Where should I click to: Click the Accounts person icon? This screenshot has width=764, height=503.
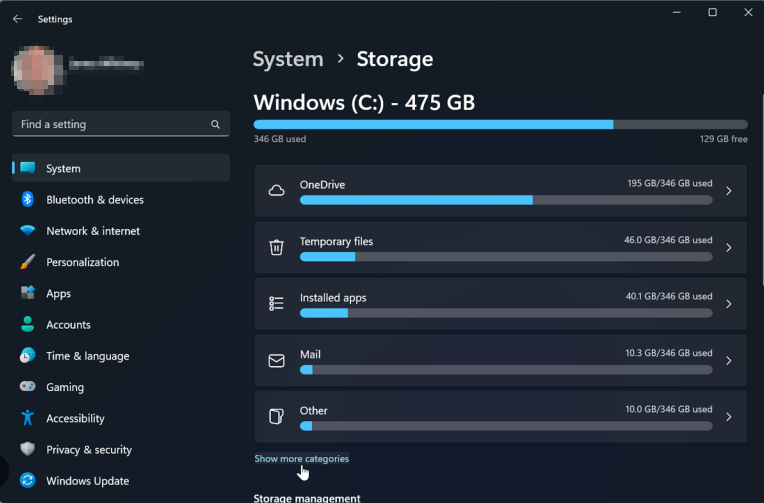[x=28, y=324]
